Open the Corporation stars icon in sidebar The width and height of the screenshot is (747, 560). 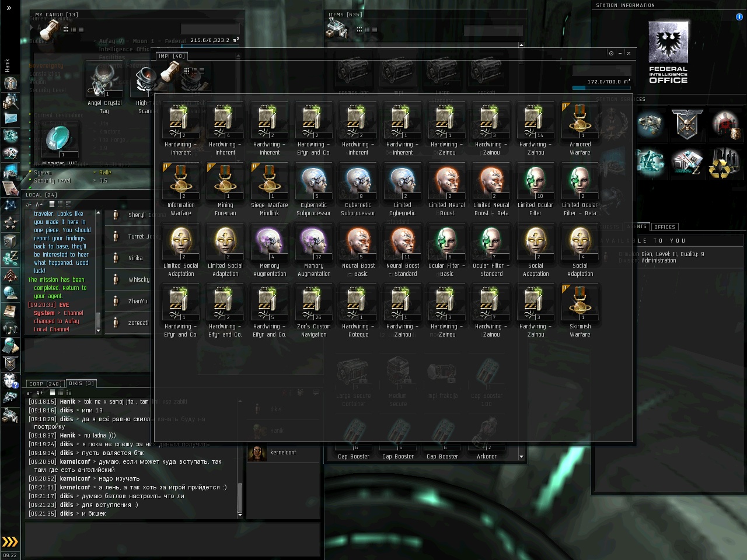[10, 223]
